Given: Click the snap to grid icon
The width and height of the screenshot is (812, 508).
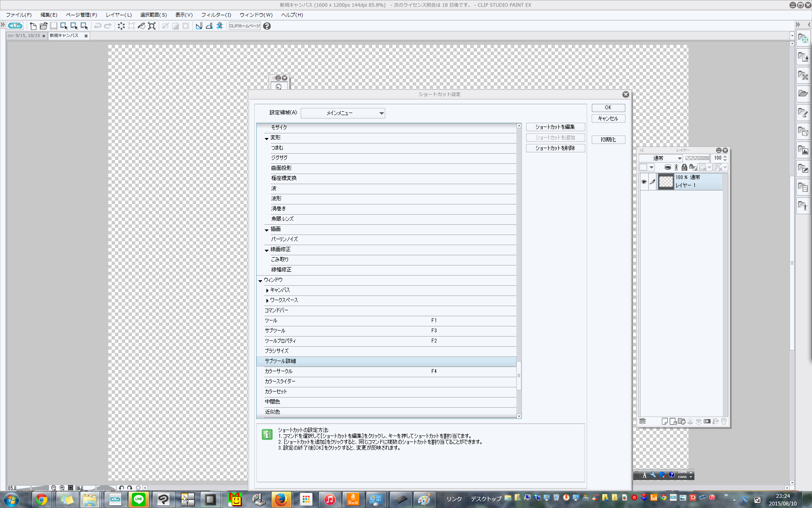Looking at the screenshot, I should pos(219,26).
